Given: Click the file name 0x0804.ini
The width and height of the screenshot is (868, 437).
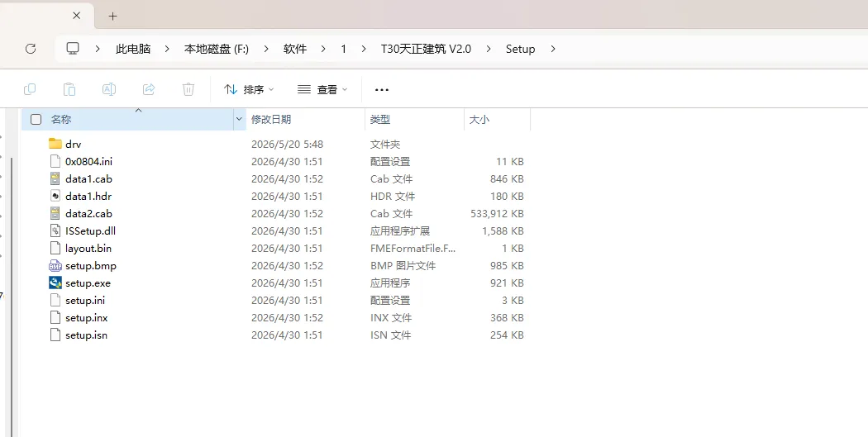Looking at the screenshot, I should coord(88,162).
